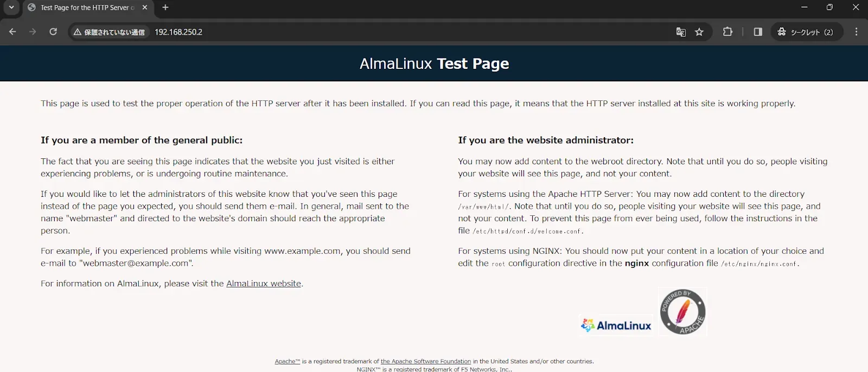
Task: Click the Powered by Apache badge
Action: click(682, 312)
